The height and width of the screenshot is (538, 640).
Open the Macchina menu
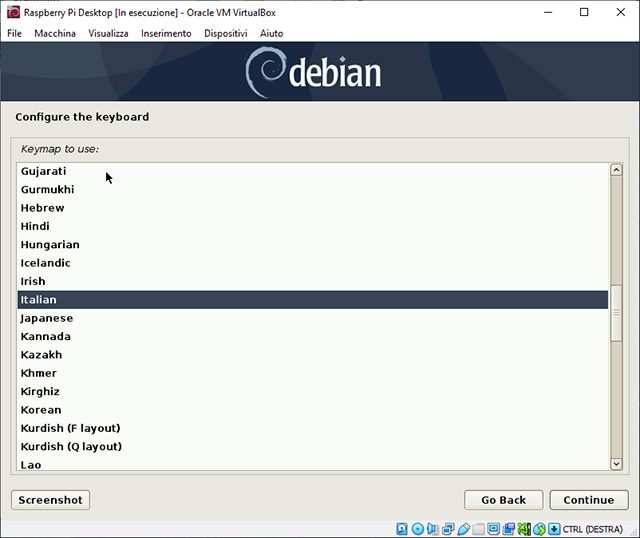click(54, 33)
